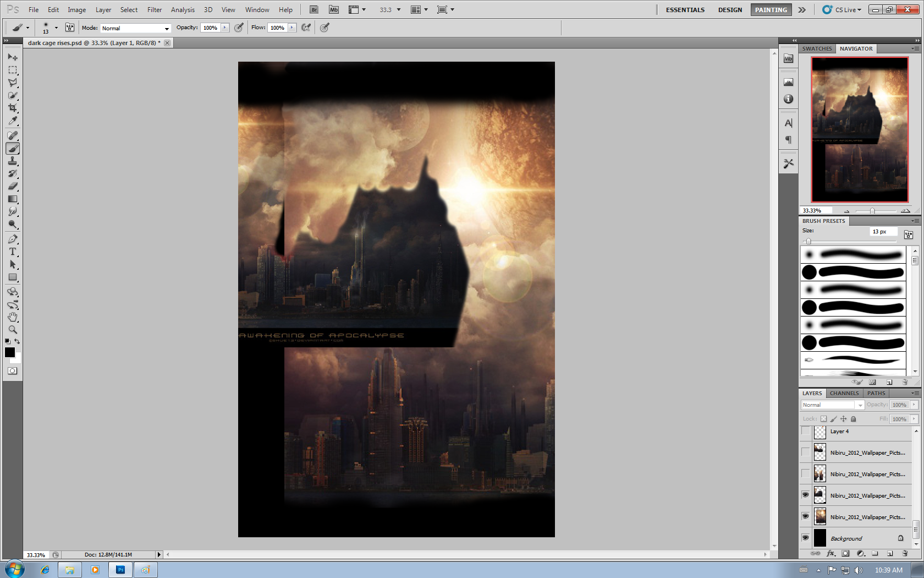Click the Essentials workspace button

685,9
